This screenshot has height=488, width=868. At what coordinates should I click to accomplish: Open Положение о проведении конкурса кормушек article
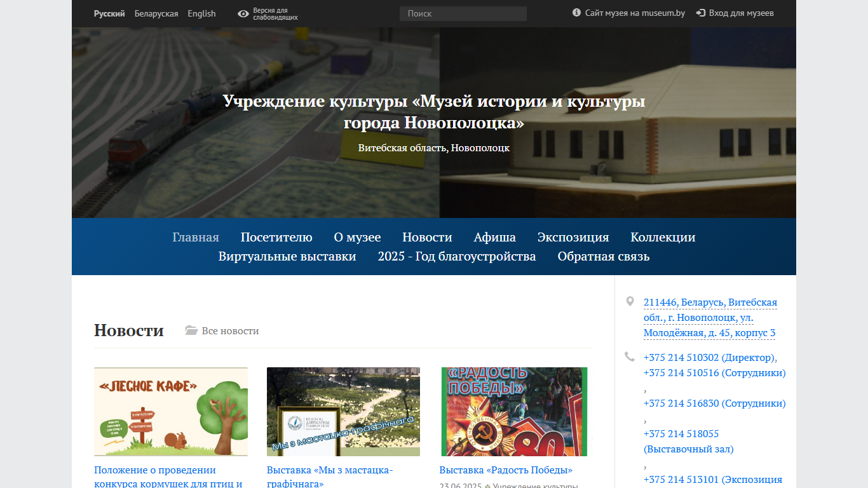click(168, 477)
